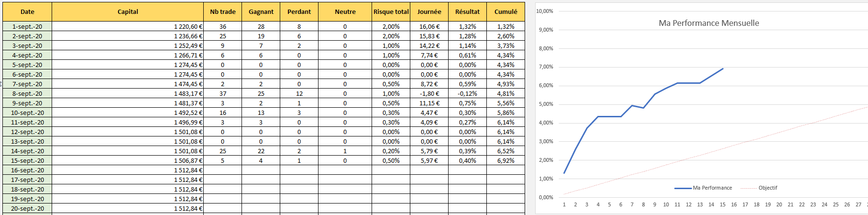Select the 8-sept.-20 date cell
Viewport: 868px width, 215px height.
point(27,94)
